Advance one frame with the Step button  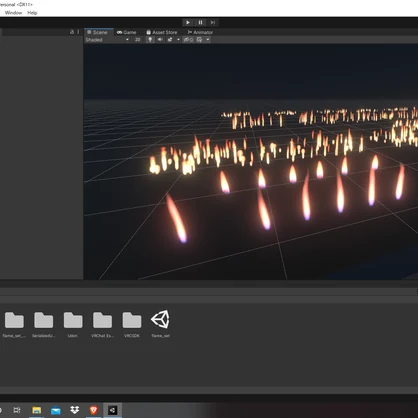[x=212, y=22]
